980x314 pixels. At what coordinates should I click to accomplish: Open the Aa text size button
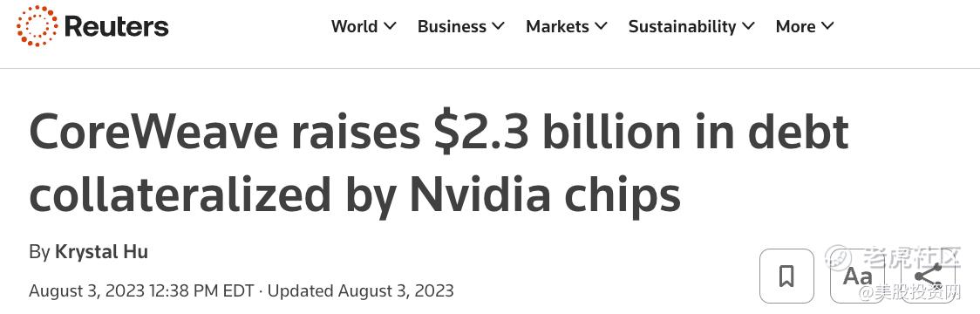click(858, 276)
